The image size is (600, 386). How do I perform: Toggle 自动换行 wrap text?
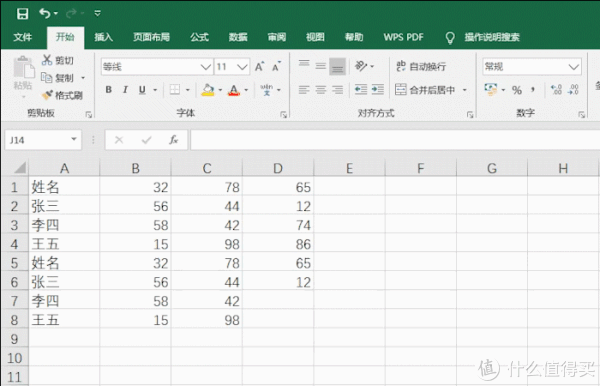[x=421, y=66]
